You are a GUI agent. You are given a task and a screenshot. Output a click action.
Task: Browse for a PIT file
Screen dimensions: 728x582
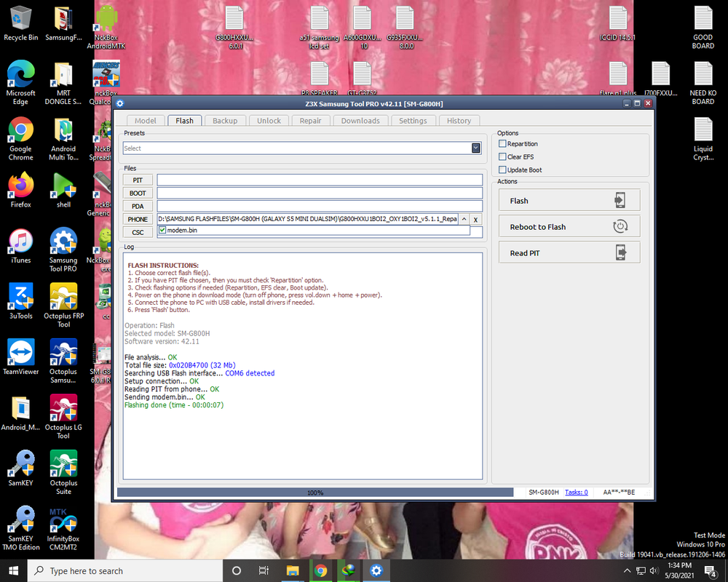pyautogui.click(x=138, y=180)
